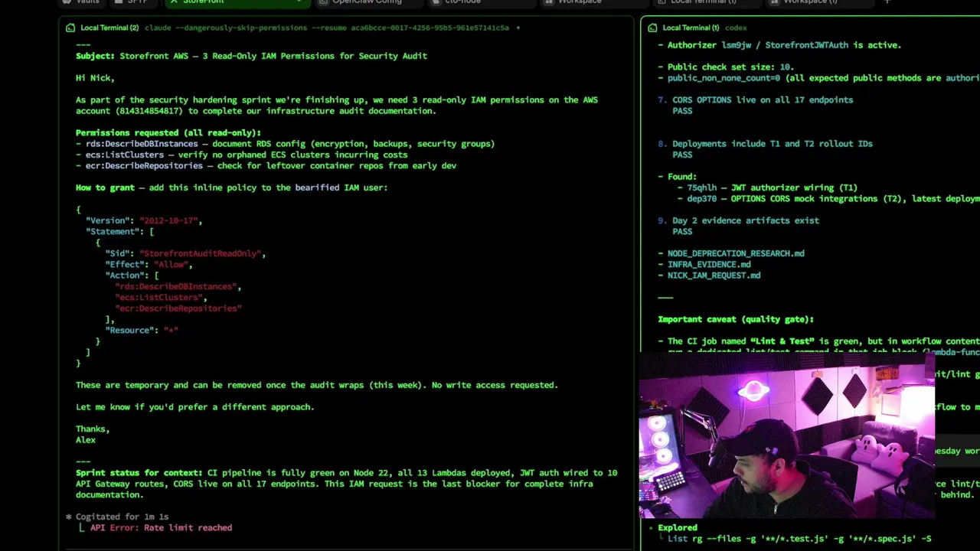980x551 pixels.
Task: Click the "Statement": [ JSON line
Action: tap(119, 232)
